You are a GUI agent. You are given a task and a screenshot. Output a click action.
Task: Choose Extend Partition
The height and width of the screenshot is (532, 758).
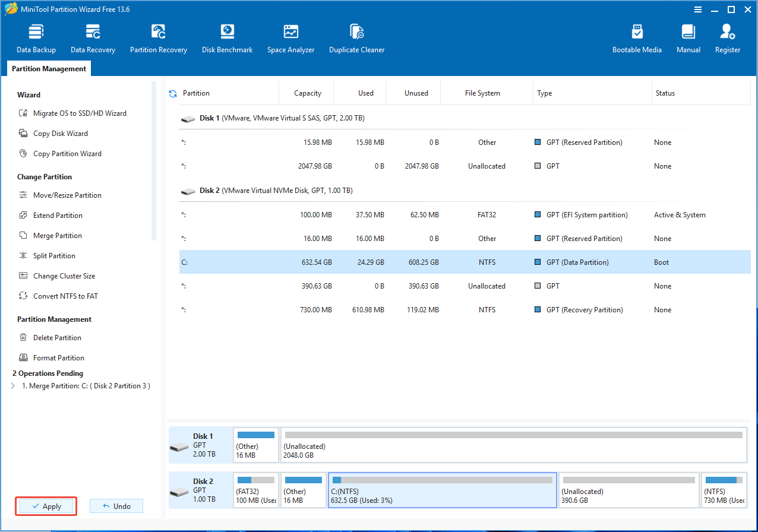click(x=50, y=216)
